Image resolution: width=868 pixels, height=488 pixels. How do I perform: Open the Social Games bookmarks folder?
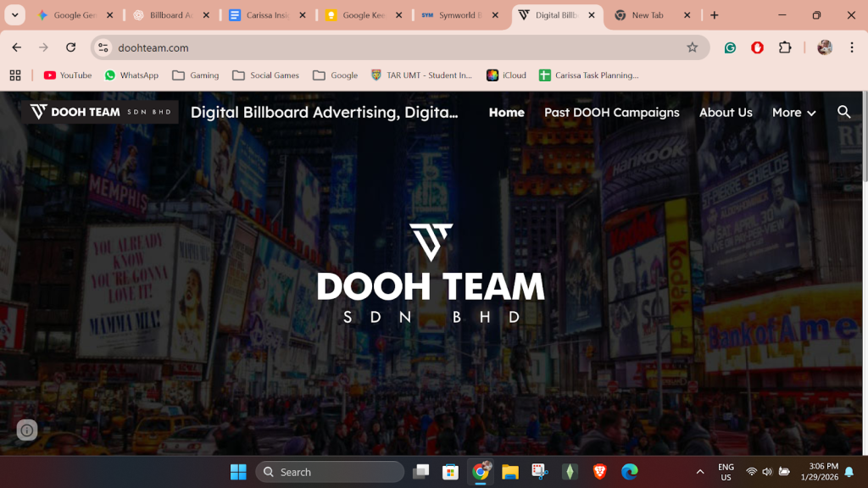click(x=265, y=75)
